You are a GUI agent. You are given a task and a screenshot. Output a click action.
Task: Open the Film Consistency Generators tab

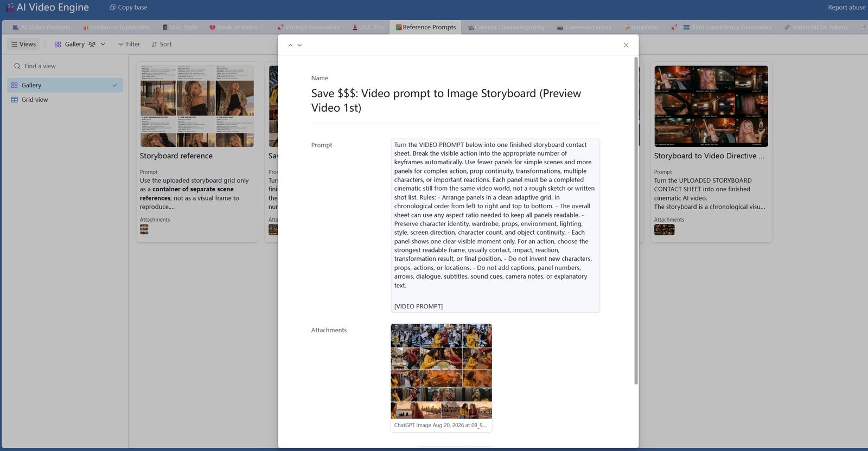point(727,27)
